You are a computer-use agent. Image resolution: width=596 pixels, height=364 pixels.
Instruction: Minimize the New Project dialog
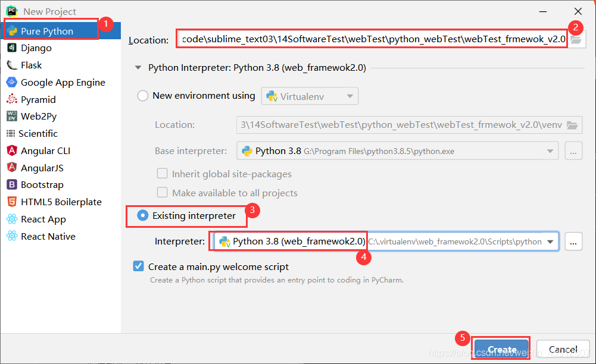(543, 11)
